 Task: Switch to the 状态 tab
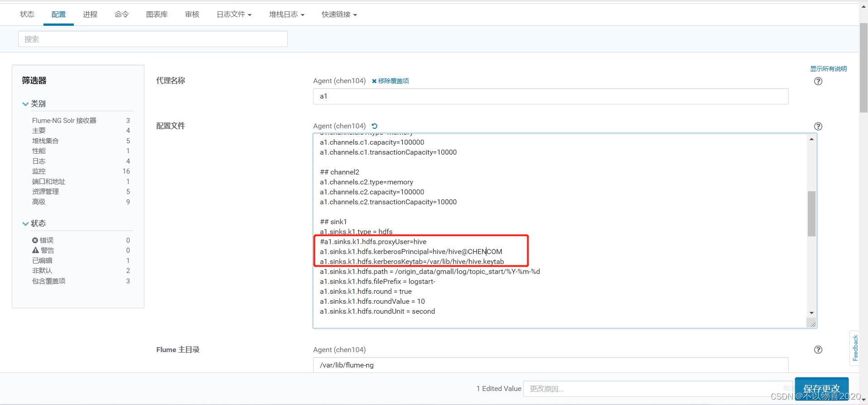click(x=27, y=14)
